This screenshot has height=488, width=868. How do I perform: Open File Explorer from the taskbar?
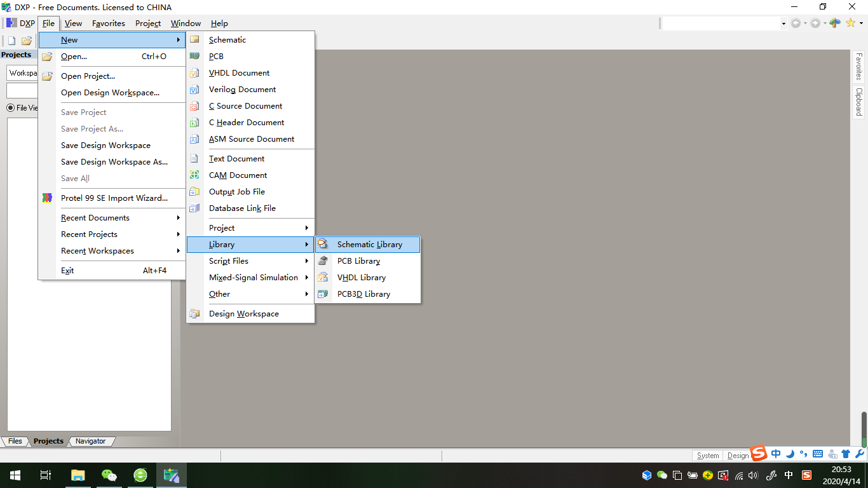click(x=78, y=475)
